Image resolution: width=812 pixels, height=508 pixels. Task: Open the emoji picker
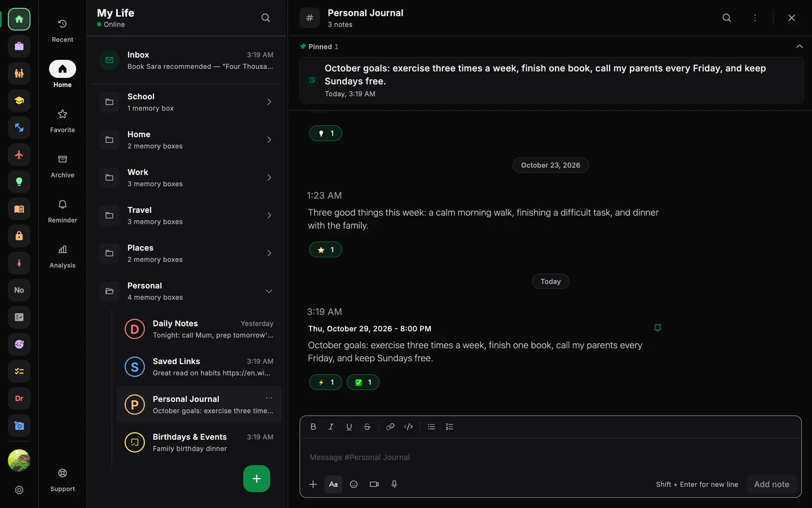tap(354, 484)
